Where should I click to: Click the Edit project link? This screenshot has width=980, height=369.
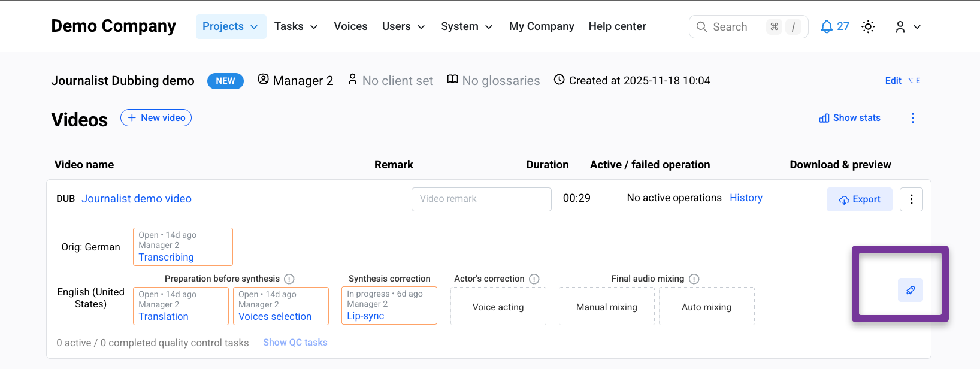click(902, 80)
